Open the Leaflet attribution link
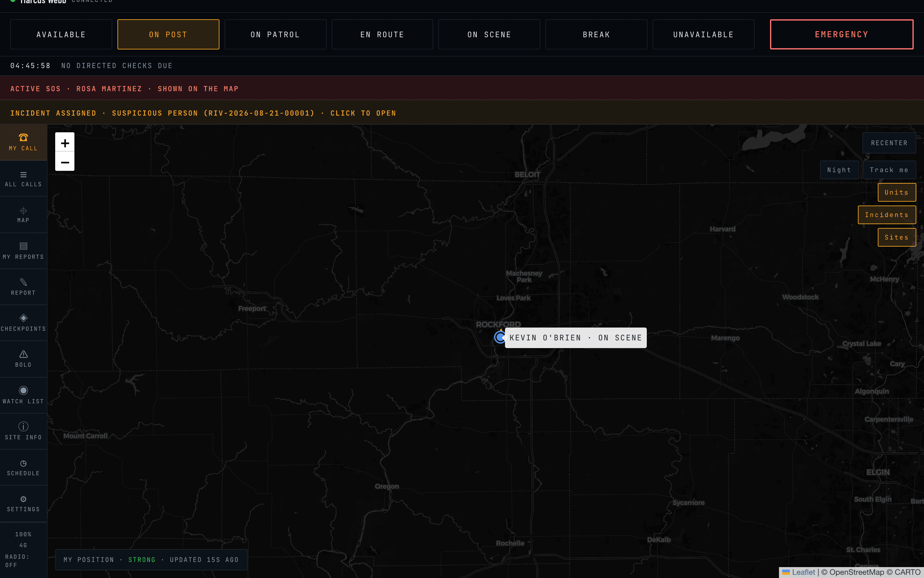The image size is (924, 578). (x=803, y=572)
